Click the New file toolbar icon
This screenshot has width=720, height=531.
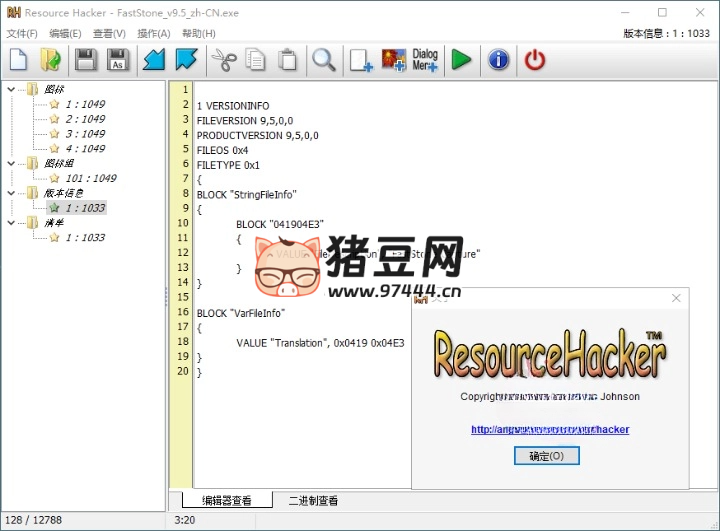(x=18, y=60)
